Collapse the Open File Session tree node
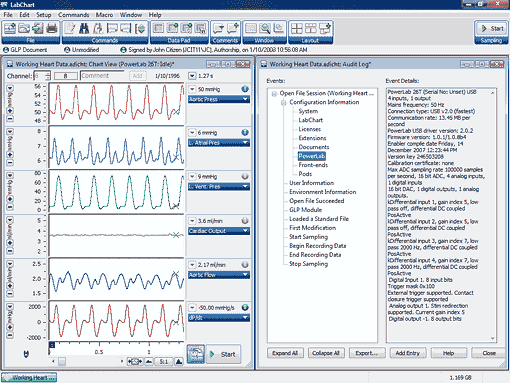Viewport: 510px width, 383px height. (x=274, y=94)
